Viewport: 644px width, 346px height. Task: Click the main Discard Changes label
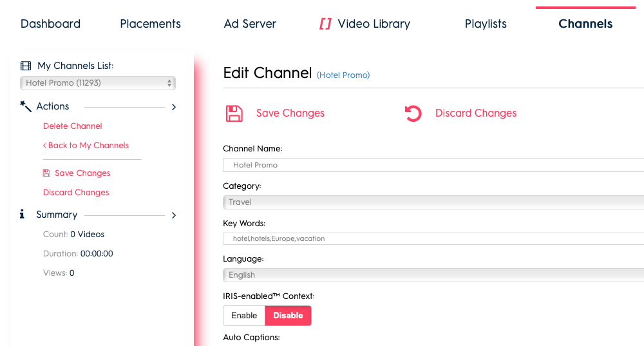pos(476,113)
